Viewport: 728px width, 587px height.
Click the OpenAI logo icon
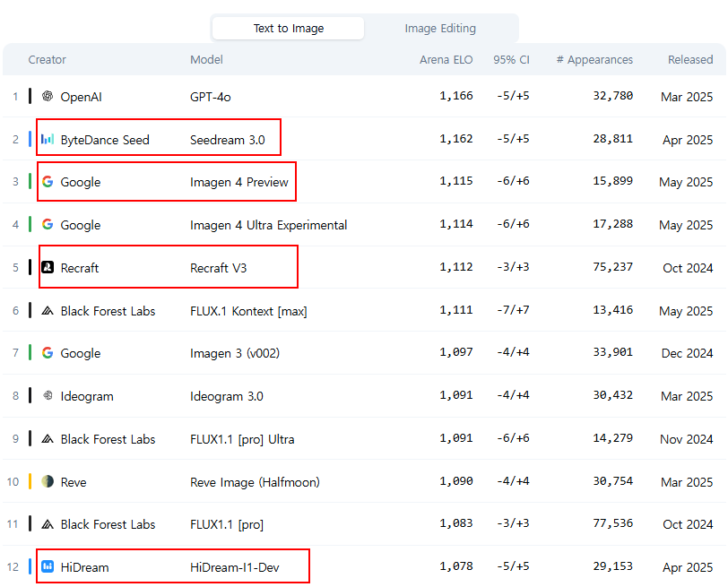pos(48,96)
